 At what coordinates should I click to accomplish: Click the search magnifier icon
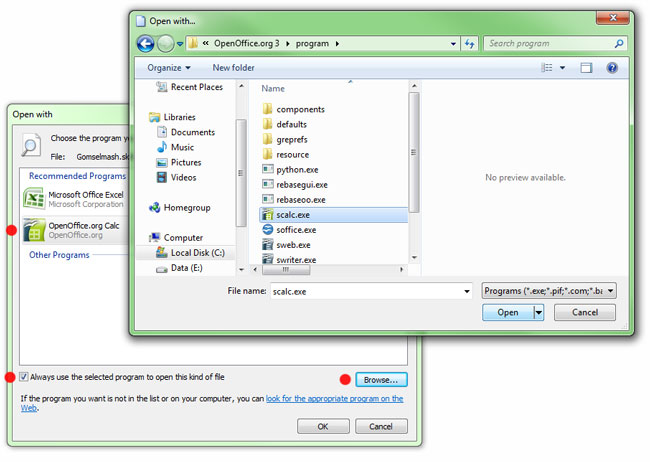click(619, 44)
